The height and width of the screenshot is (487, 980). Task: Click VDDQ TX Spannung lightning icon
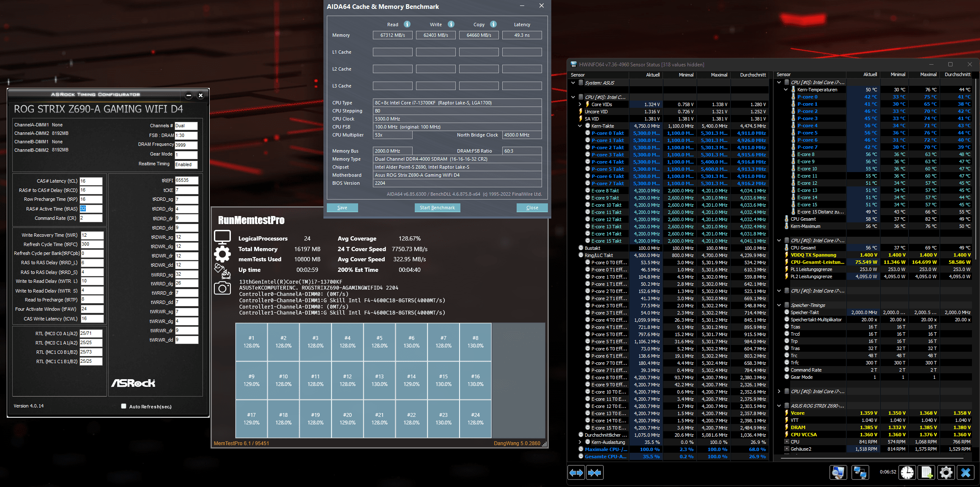click(x=787, y=255)
